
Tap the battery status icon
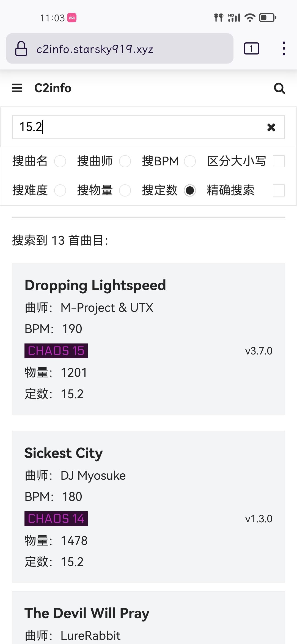(268, 18)
